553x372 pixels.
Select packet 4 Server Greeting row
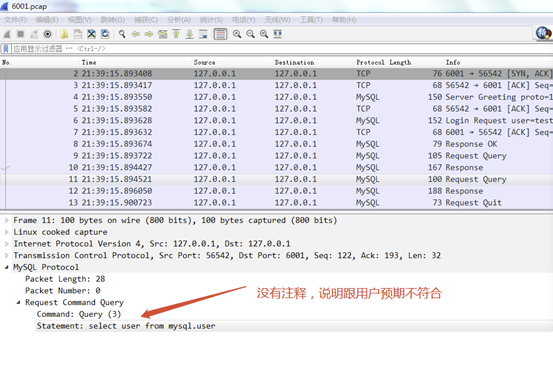point(276,97)
